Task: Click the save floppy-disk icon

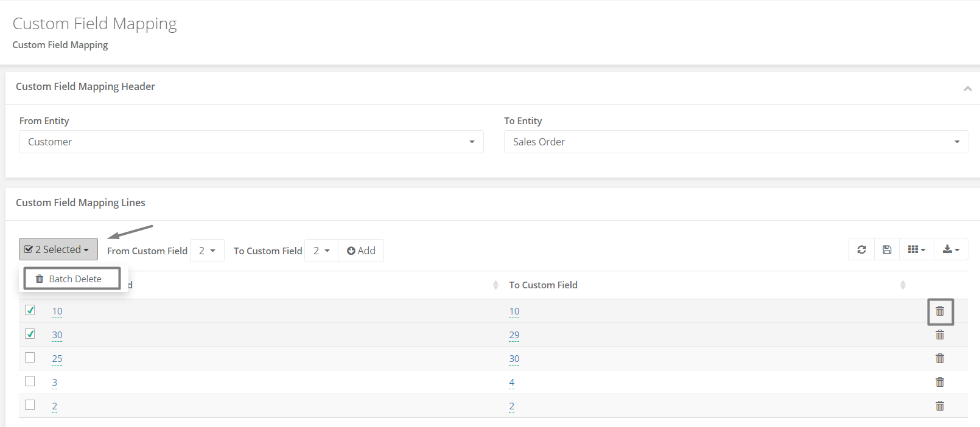Action: tap(887, 249)
